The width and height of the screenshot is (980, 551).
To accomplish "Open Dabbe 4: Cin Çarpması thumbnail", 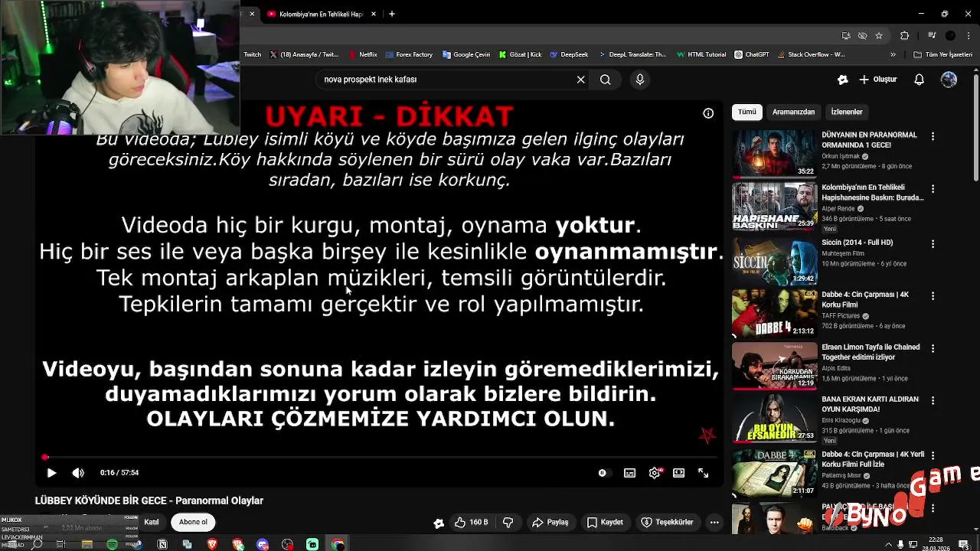I will pyautogui.click(x=774, y=313).
